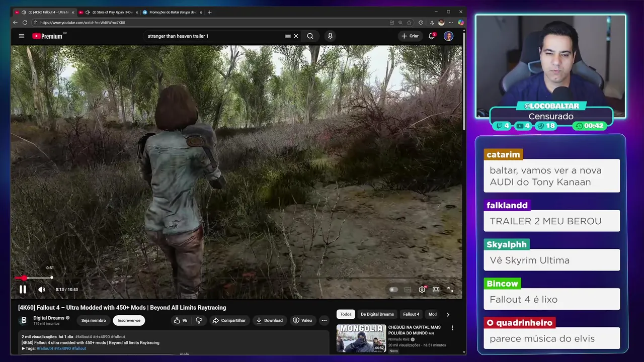Close the Promoções do Baltar tab
Image resolution: width=644 pixels, height=362 pixels.
[201, 12]
